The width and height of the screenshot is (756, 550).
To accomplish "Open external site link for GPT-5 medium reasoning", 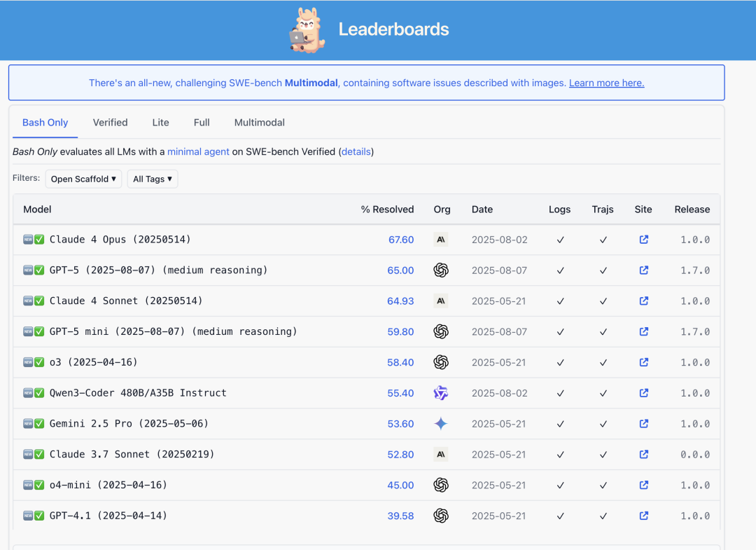I will pyautogui.click(x=644, y=270).
